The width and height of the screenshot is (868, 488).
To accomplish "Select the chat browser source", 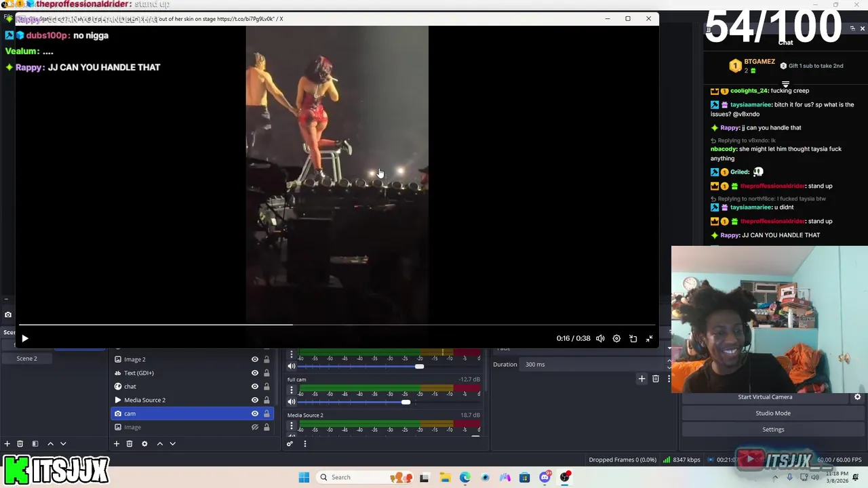I will pos(192,386).
